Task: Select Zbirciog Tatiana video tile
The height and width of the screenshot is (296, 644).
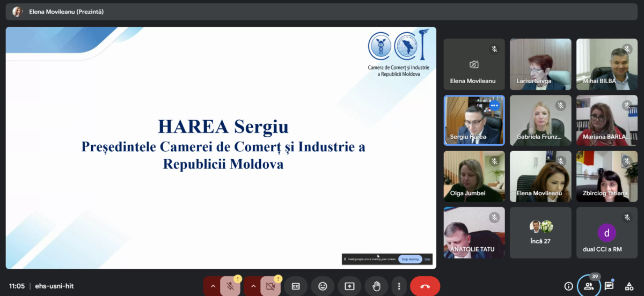Action: tap(607, 176)
